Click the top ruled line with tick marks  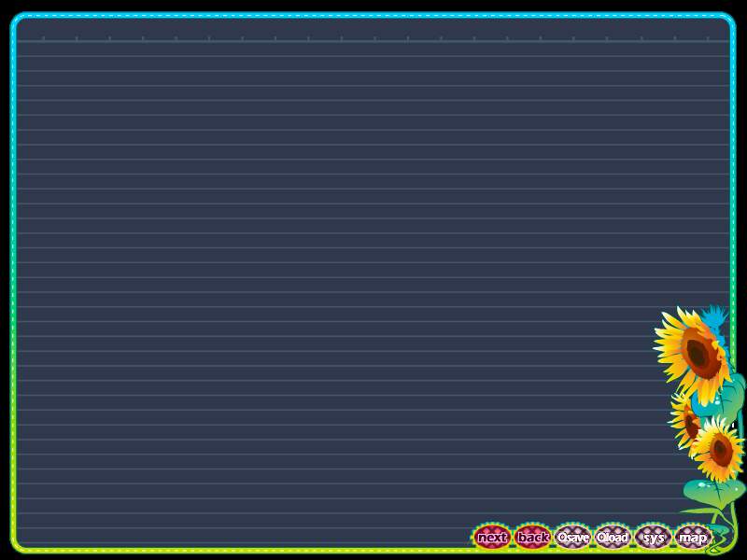(x=373, y=40)
